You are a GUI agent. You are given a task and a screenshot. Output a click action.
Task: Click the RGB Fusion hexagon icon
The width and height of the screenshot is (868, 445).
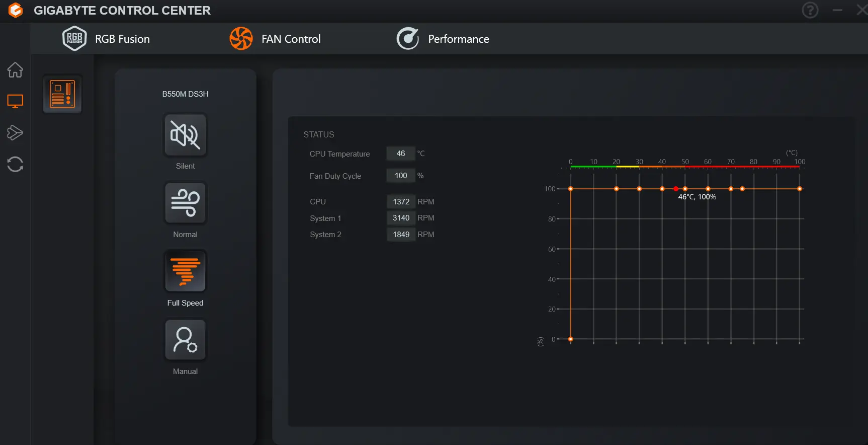pos(74,38)
